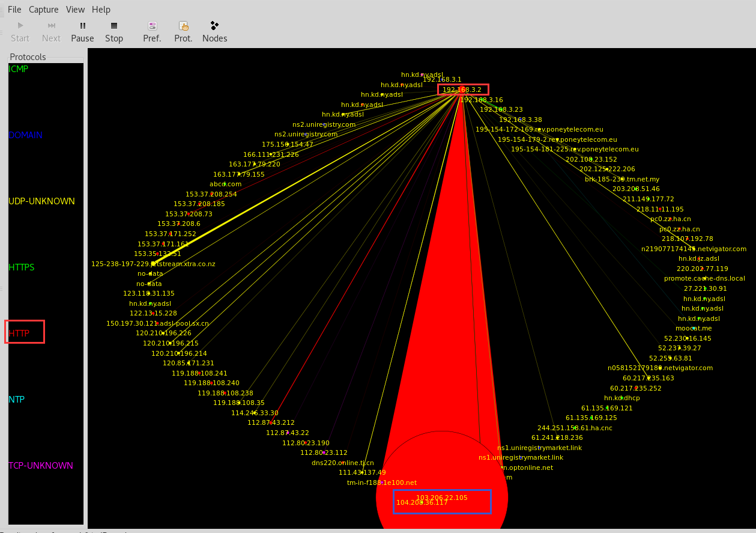Image resolution: width=756 pixels, height=533 pixels.
Task: Select node 192.168.3.23
Action: [501, 109]
